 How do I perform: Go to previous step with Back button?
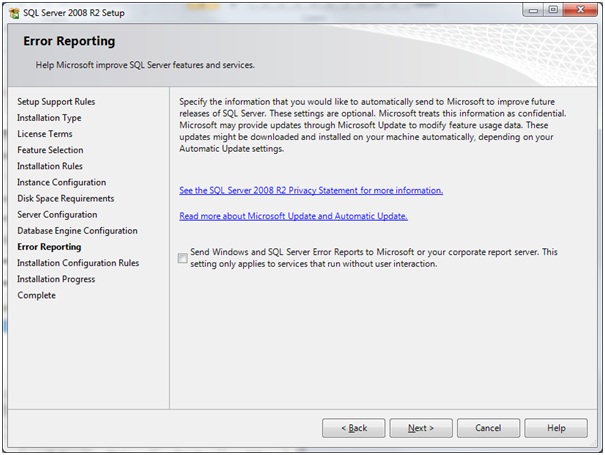pyautogui.click(x=353, y=428)
